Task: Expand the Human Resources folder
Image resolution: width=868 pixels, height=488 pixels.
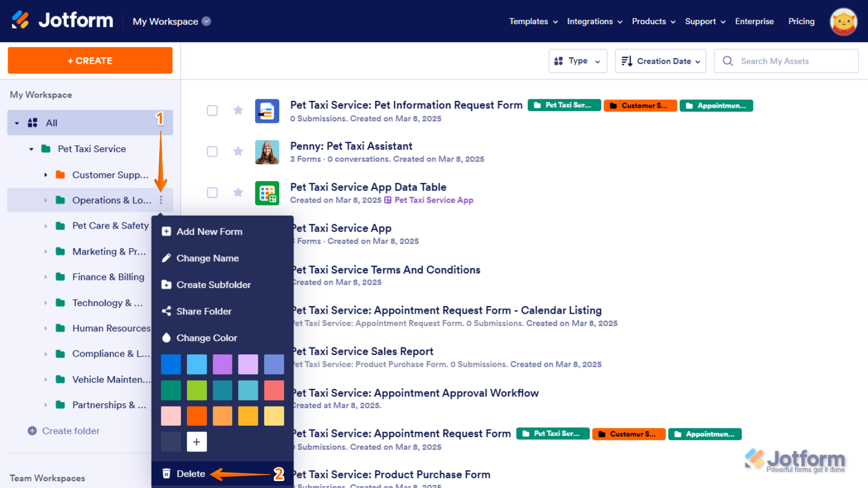Action: [x=46, y=328]
